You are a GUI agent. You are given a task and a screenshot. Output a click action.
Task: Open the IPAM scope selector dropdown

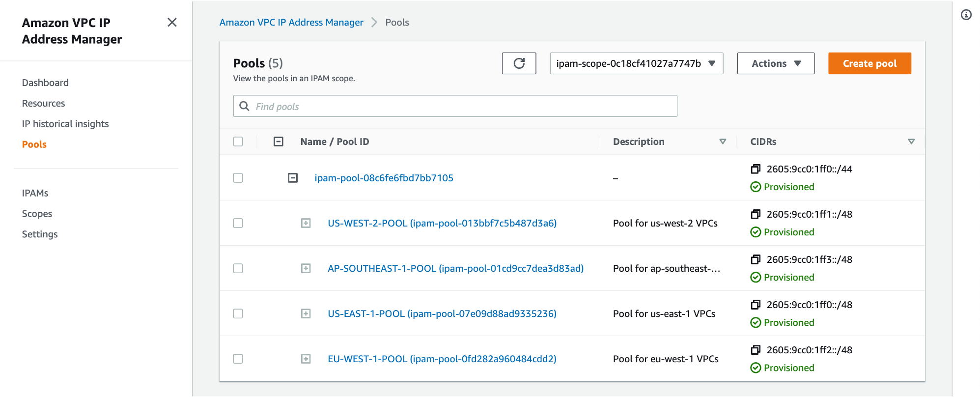pos(636,63)
